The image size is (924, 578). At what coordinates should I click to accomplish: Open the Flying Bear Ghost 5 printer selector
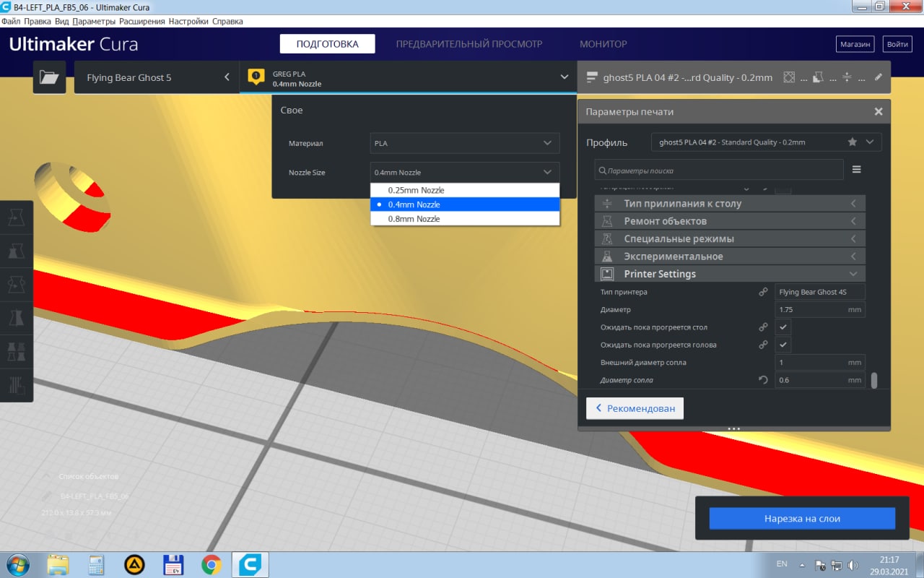[157, 77]
